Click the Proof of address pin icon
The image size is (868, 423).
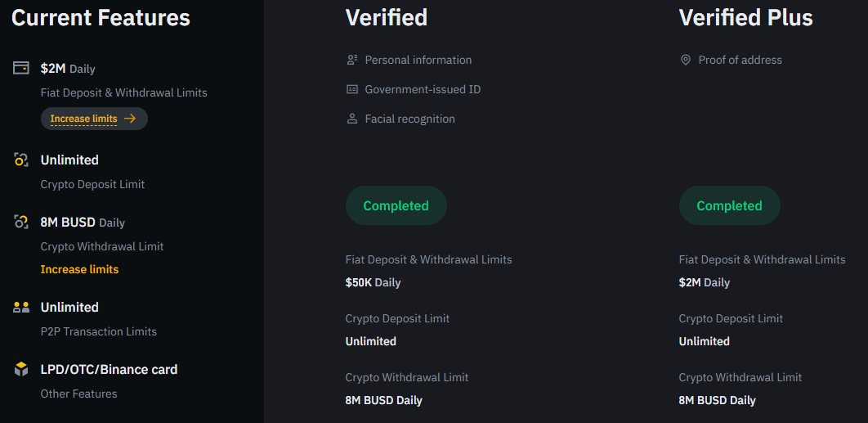[685, 60]
